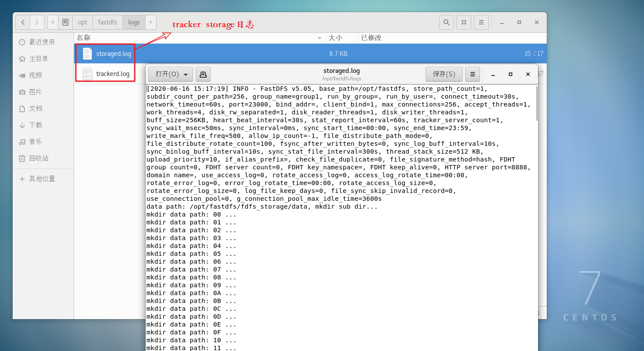Click the 15:17 modified time of storaged.log
This screenshot has width=644, height=351.
tap(534, 54)
